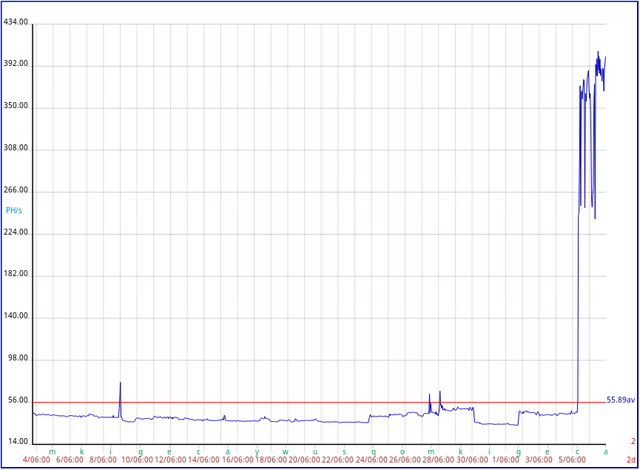Click the green letter y marker

pos(257,452)
